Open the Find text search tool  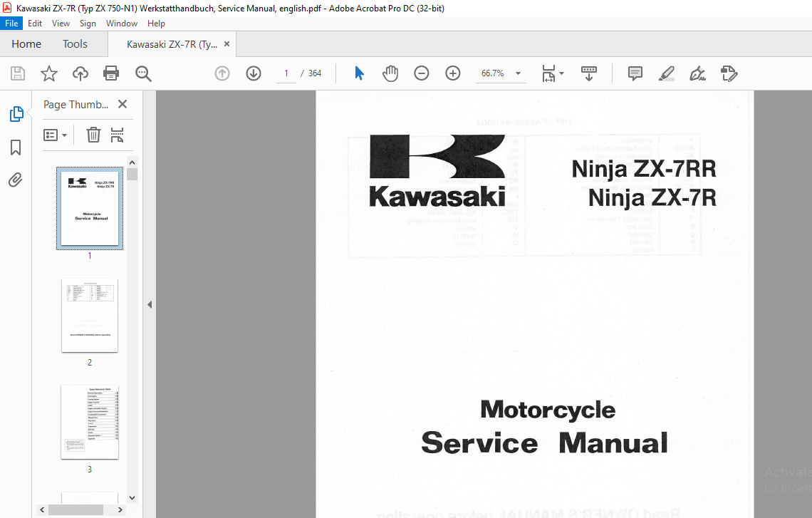coord(143,73)
